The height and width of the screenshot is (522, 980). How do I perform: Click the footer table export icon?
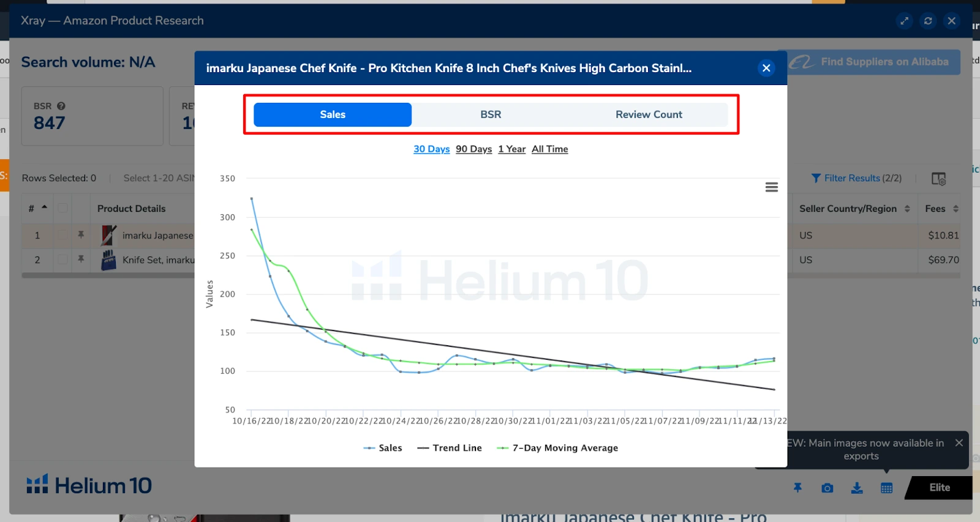[886, 488]
